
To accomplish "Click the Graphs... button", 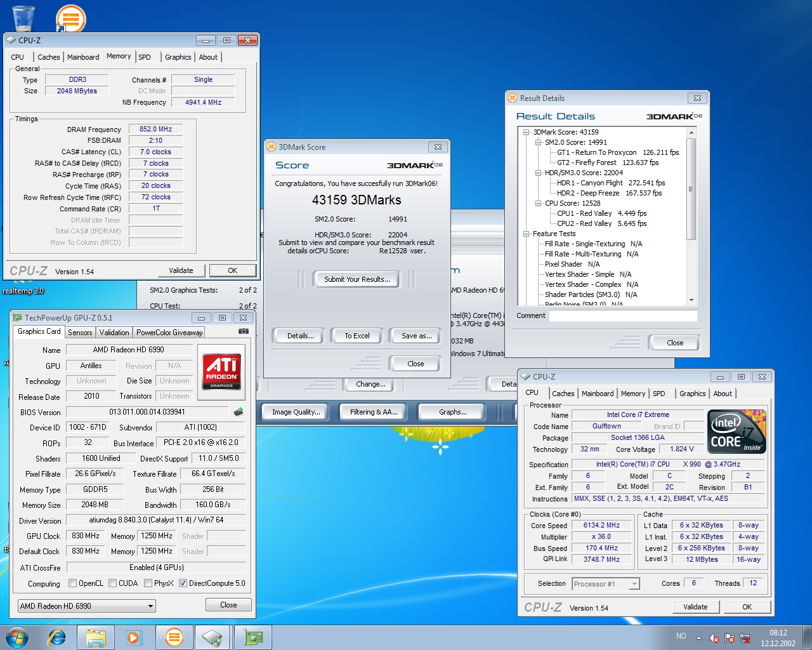I will 453,412.
